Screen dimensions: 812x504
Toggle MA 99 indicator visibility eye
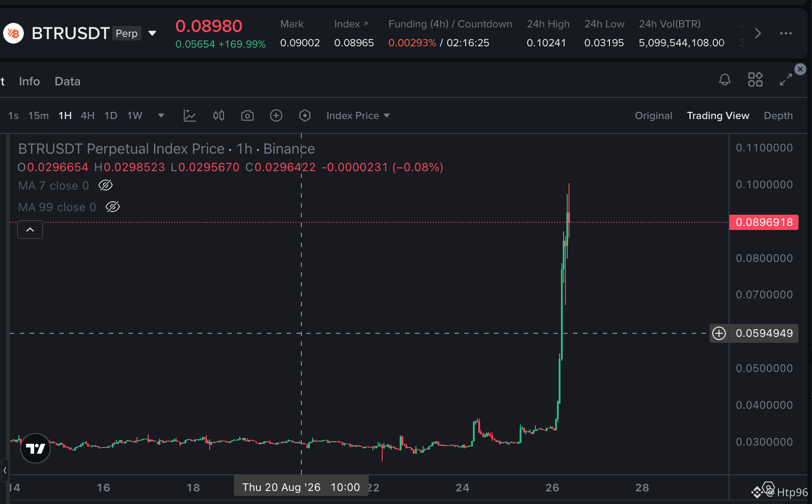[113, 207]
